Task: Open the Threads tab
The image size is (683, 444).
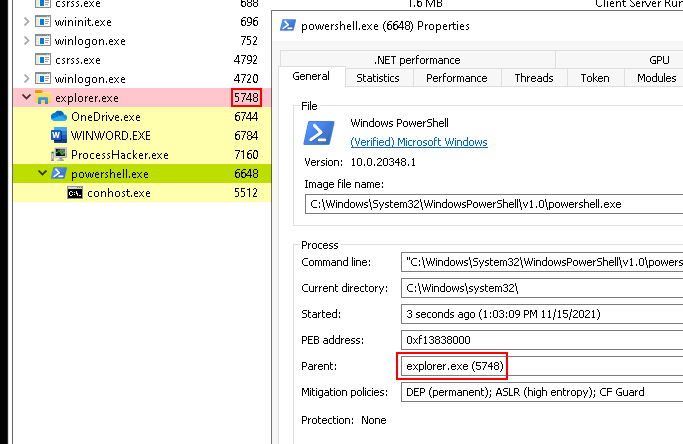Action: [534, 78]
